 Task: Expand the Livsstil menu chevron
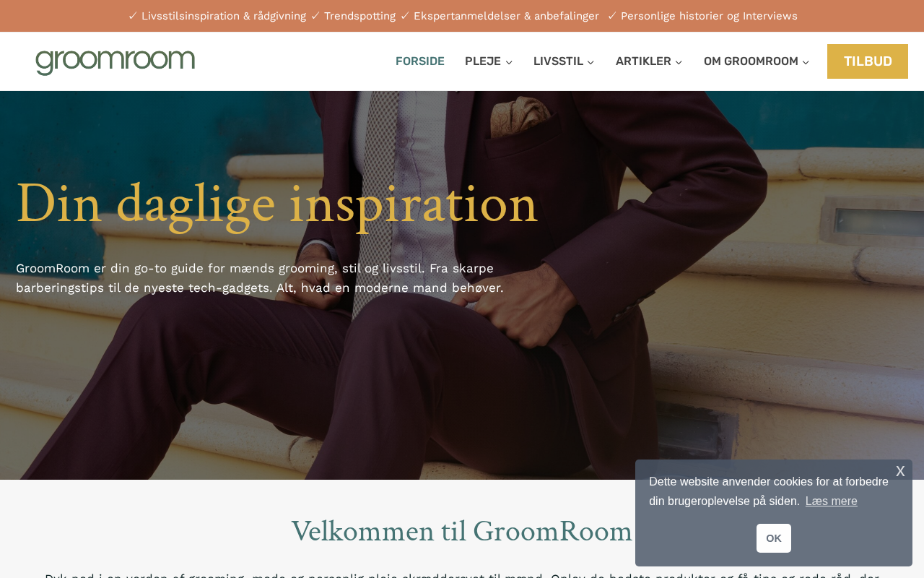point(590,62)
